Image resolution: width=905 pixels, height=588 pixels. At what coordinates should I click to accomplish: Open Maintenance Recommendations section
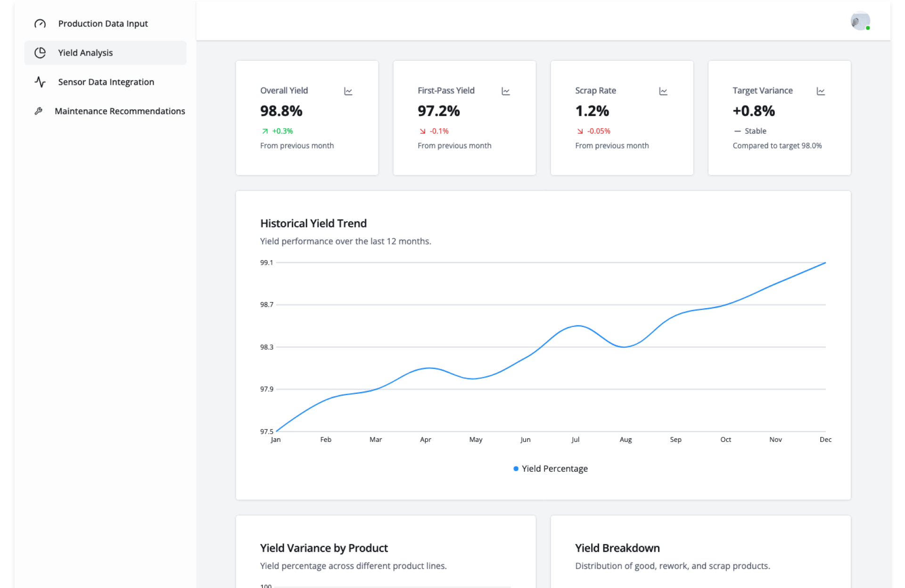pyautogui.click(x=120, y=111)
